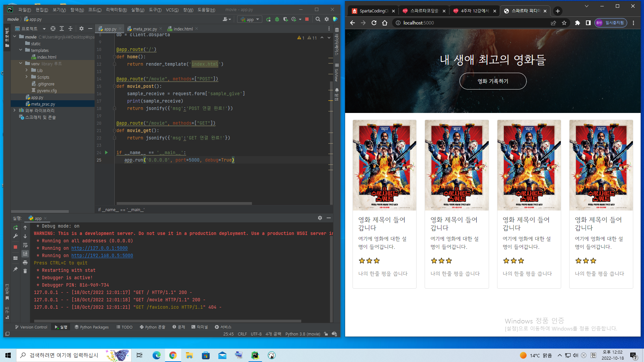644x362 pixels.
Task: Open the Run panel settings gear
Action: point(320,218)
